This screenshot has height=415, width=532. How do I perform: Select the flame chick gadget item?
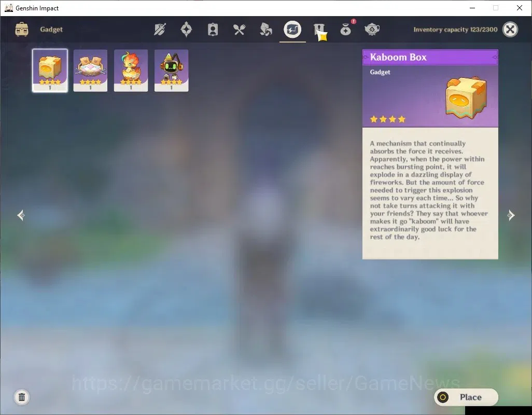tap(131, 71)
